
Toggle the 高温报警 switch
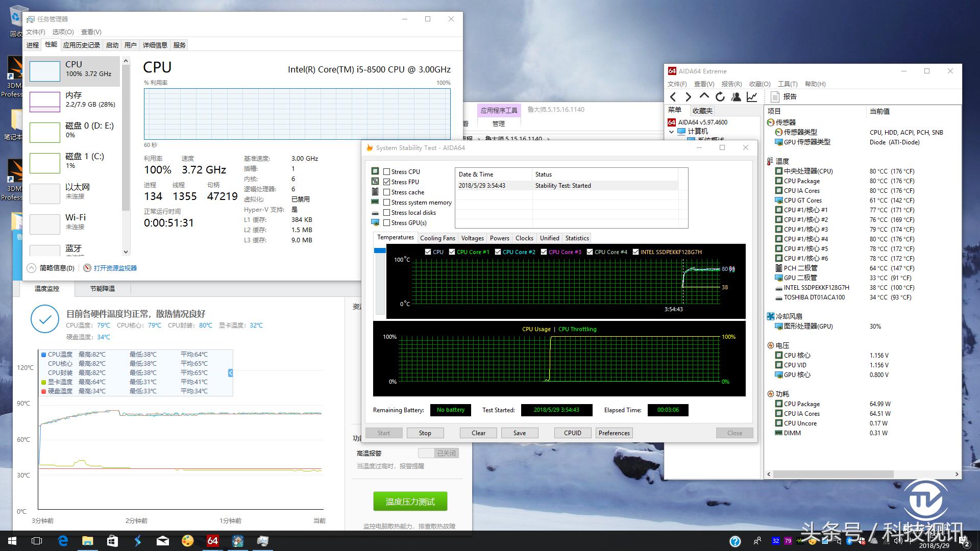click(438, 453)
